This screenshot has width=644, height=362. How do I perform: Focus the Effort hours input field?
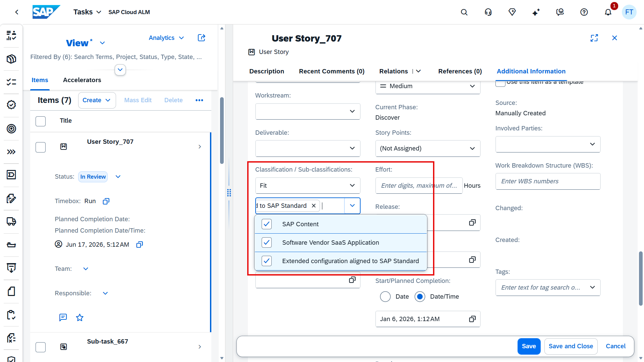pyautogui.click(x=419, y=186)
